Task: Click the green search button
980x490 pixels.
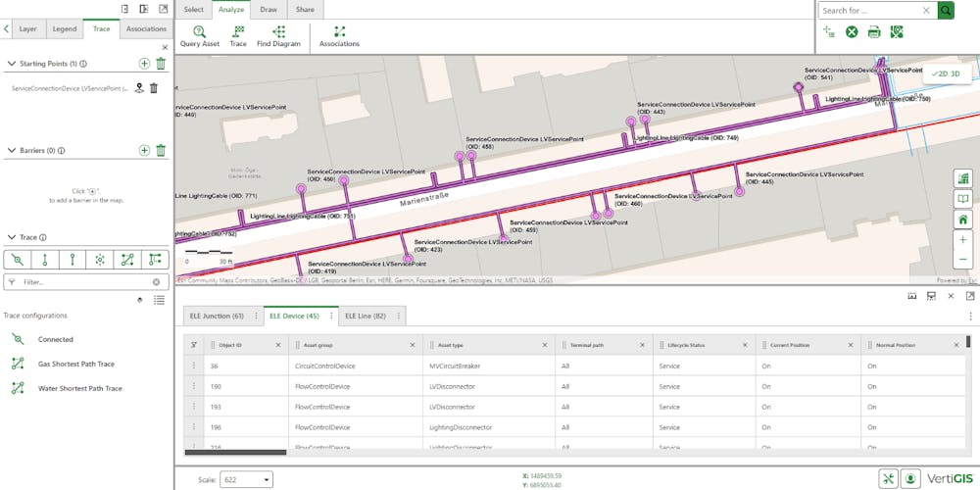Action: coord(946,10)
